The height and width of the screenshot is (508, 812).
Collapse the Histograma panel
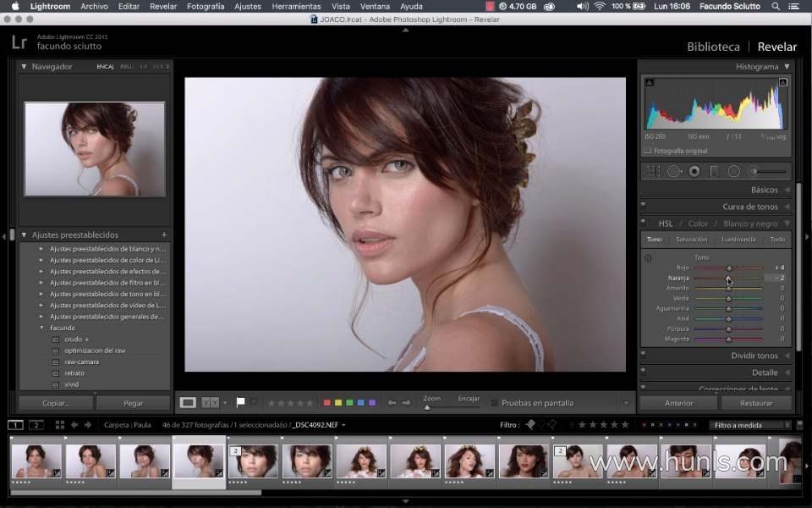(x=787, y=66)
